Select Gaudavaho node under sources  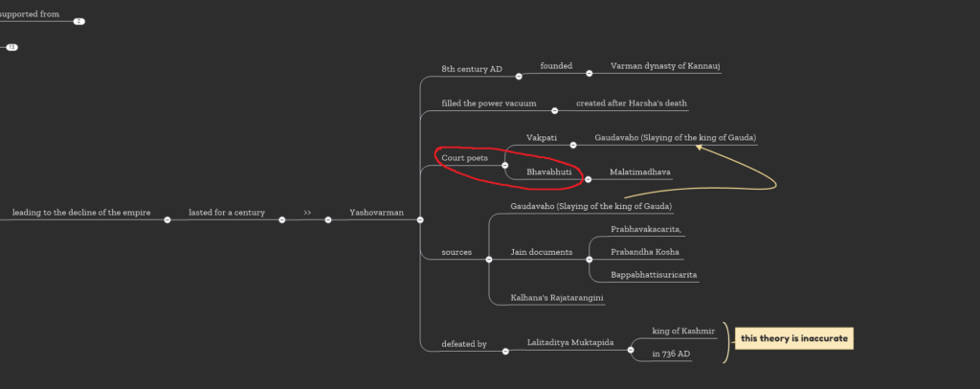pos(591,206)
